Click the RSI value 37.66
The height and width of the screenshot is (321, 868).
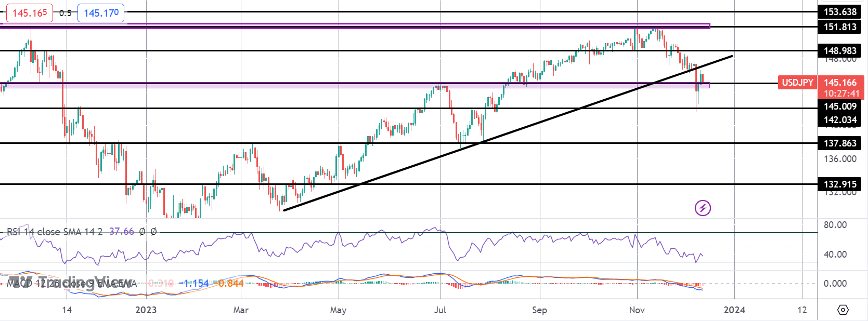pyautogui.click(x=122, y=232)
